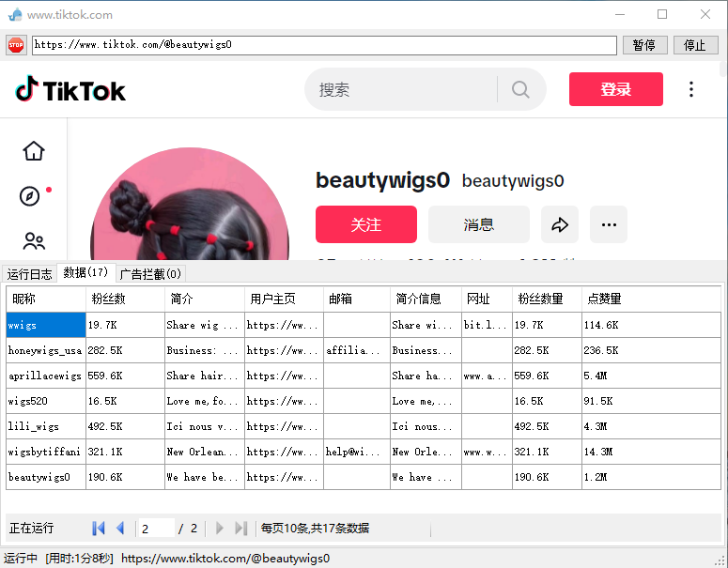
Task: Click the bit.l... website cell
Action: 487,325
